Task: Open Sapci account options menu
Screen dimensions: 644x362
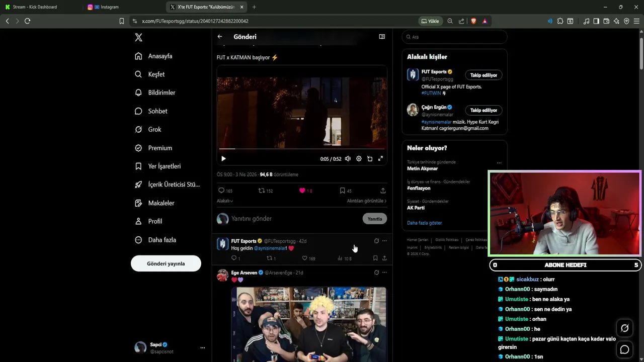Action: (203, 348)
